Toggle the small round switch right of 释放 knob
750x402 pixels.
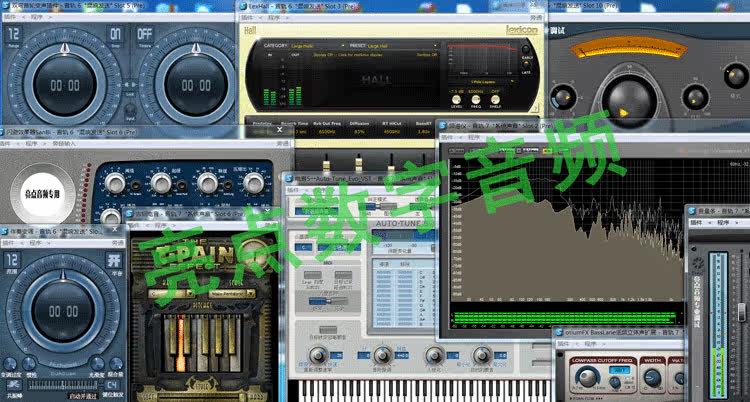228,185
